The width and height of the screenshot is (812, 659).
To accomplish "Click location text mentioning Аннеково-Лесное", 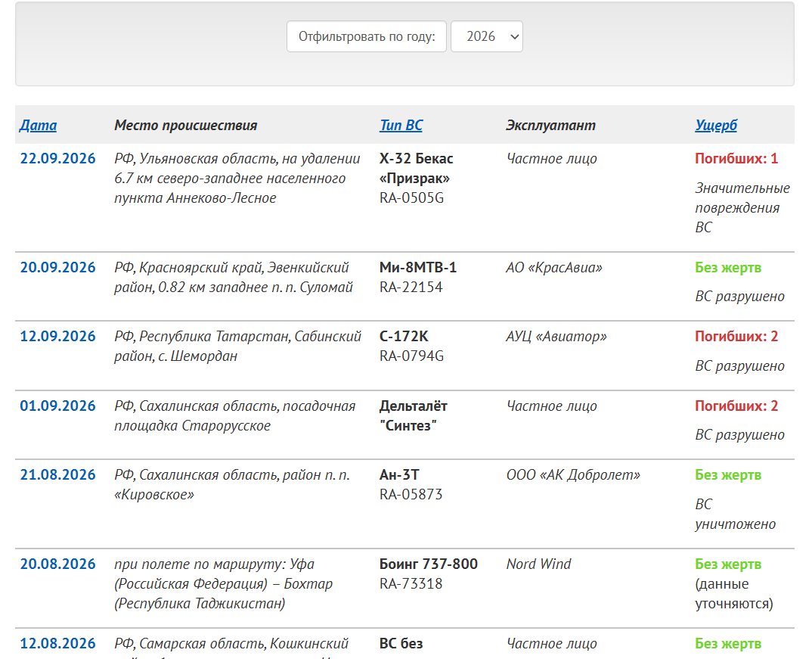I will (x=237, y=179).
